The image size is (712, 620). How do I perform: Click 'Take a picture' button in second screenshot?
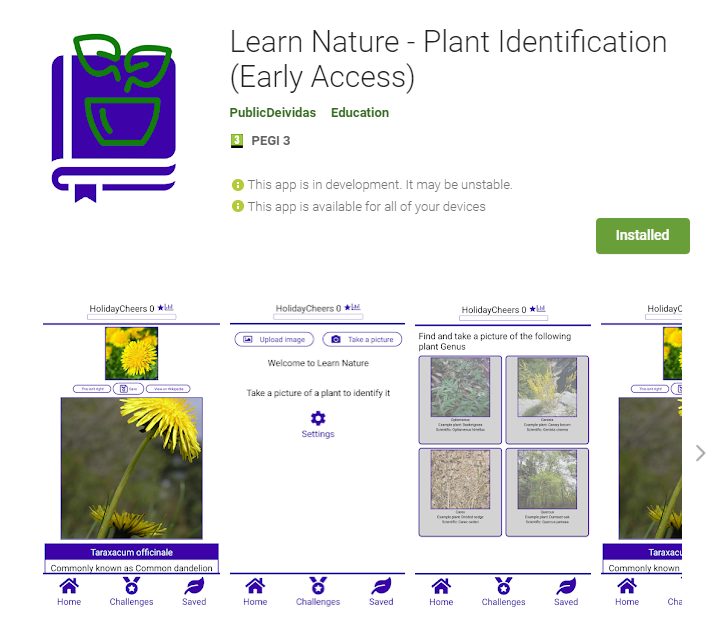click(x=361, y=340)
